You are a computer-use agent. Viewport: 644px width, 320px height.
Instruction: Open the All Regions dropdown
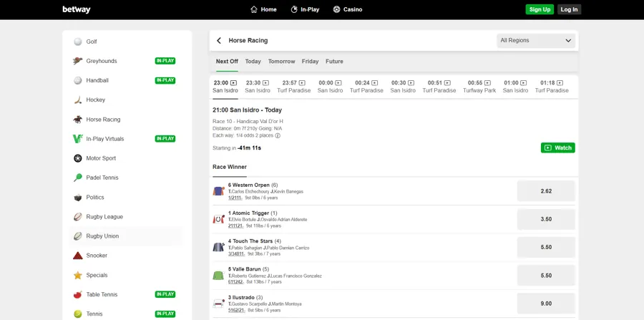click(536, 41)
